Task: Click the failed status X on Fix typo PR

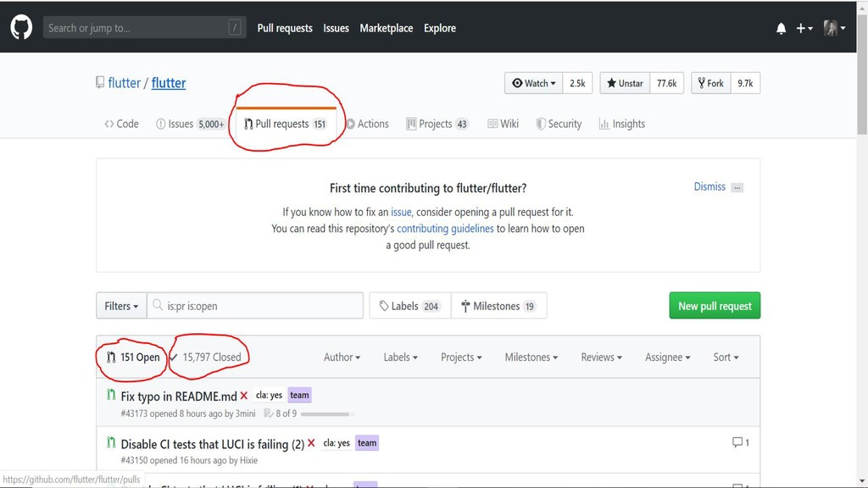Action: (243, 396)
